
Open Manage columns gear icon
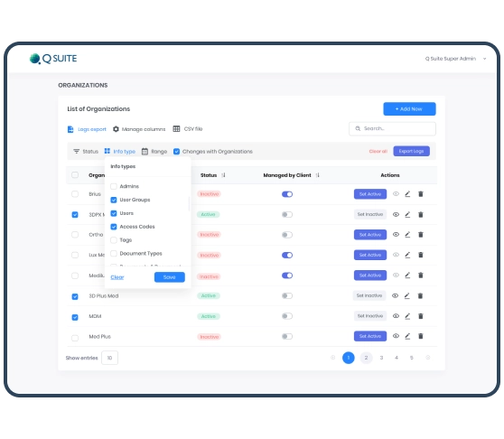[x=116, y=129]
